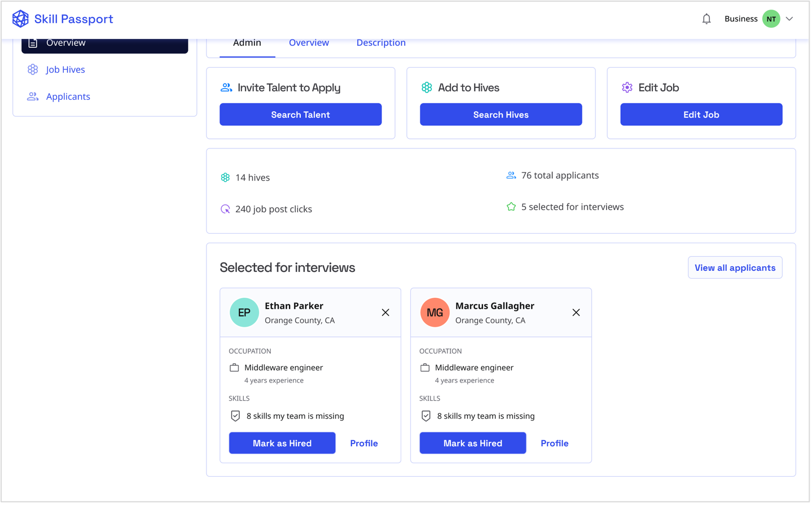812x505 pixels.
Task: Click Ethan Parker's EP avatar
Action: pyautogui.click(x=244, y=313)
